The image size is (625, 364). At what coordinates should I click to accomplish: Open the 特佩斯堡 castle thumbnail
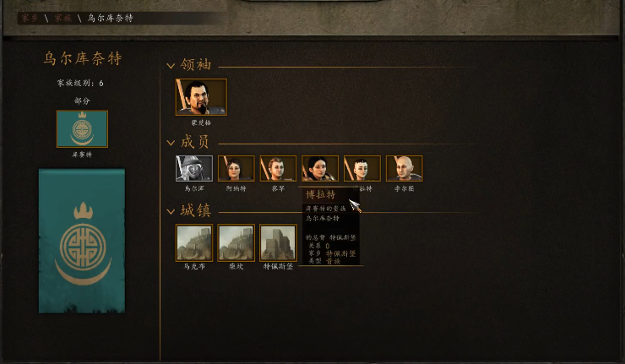coord(278,242)
